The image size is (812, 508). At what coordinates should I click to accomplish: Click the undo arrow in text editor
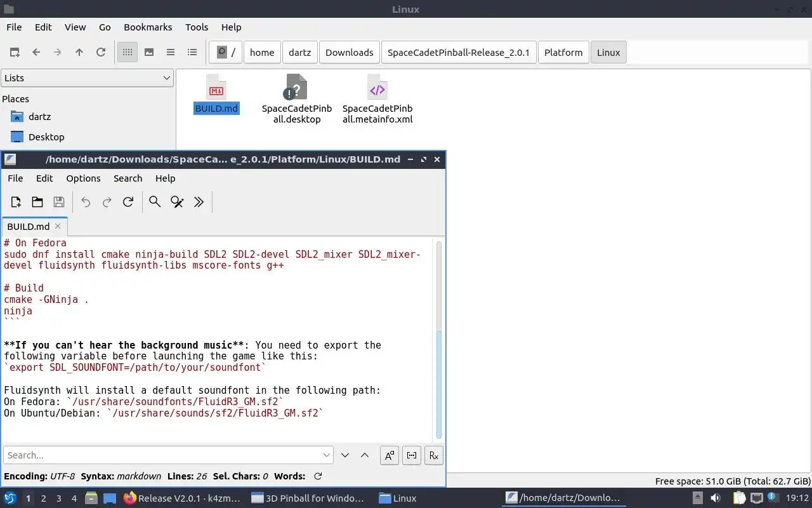point(86,202)
